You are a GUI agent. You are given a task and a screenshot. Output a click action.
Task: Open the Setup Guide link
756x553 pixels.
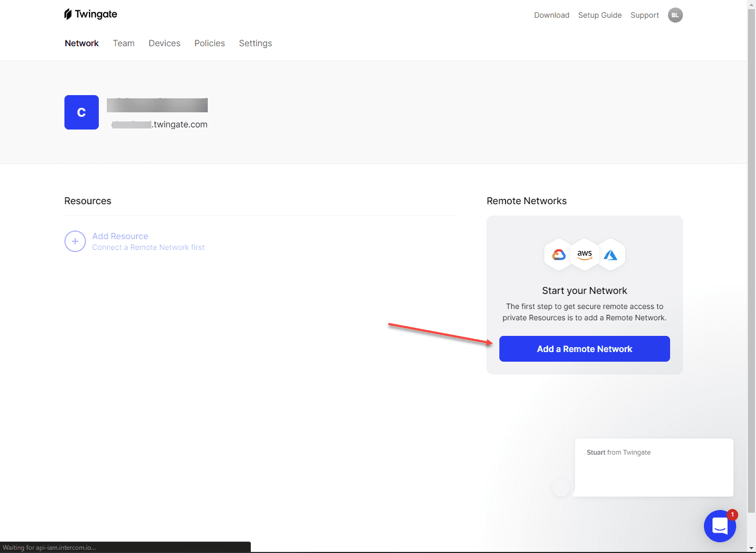[600, 15]
